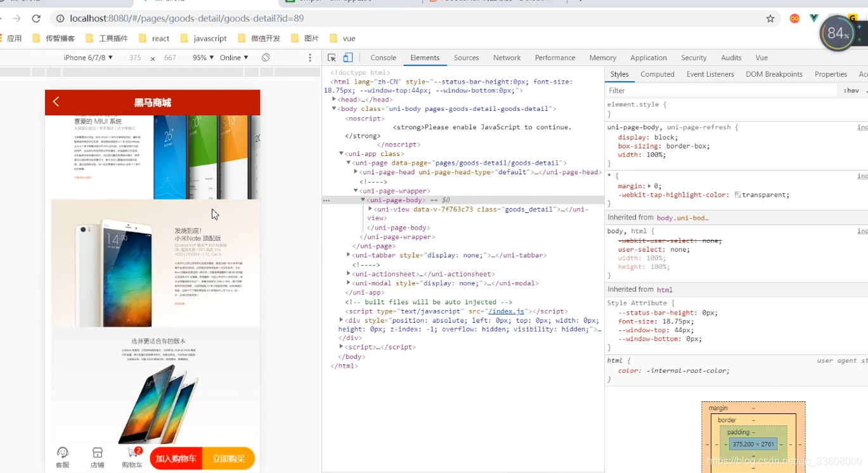Bookmark this page with the star icon
The height and width of the screenshot is (473, 868).
(770, 18)
